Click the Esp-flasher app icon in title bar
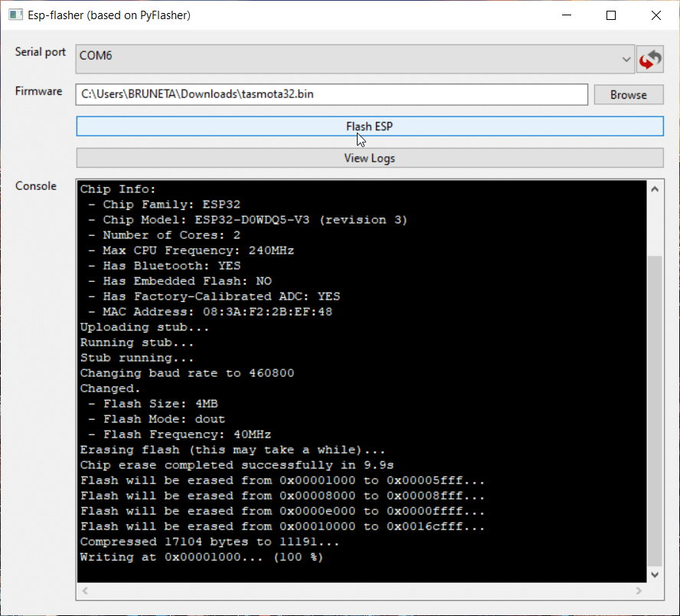Viewport: 680px width, 616px height. (x=15, y=15)
